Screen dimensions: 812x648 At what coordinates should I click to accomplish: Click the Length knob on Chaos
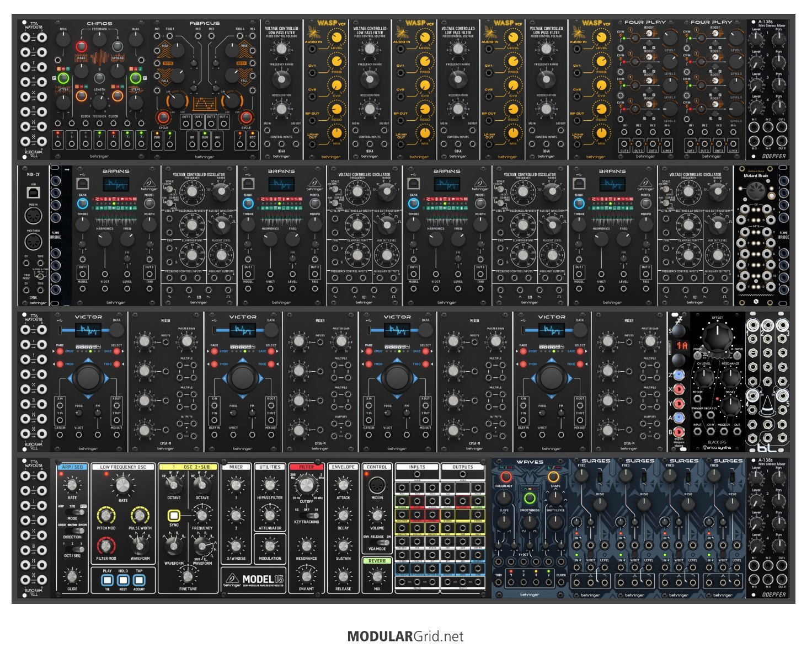pos(100,102)
